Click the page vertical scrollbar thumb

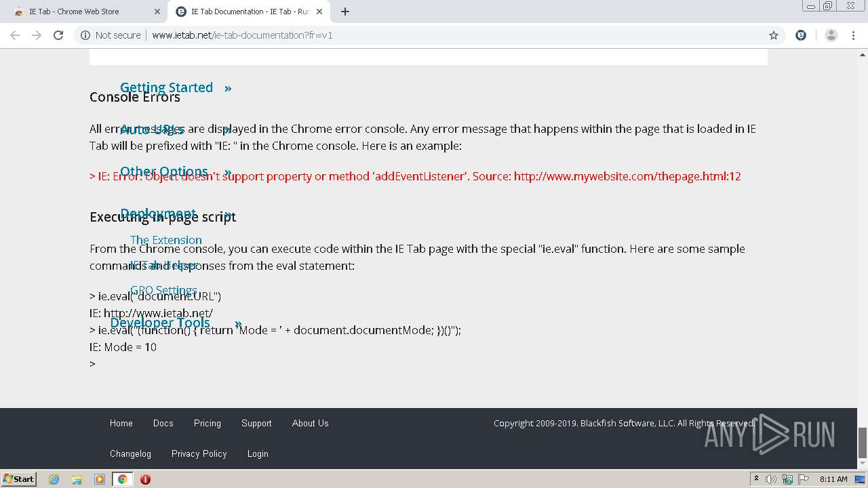click(x=863, y=443)
